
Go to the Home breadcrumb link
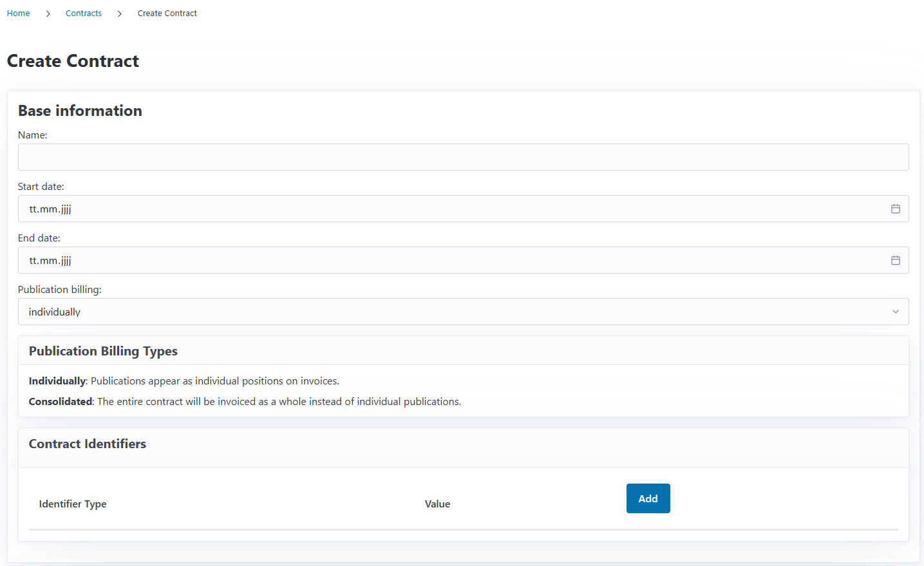point(18,14)
